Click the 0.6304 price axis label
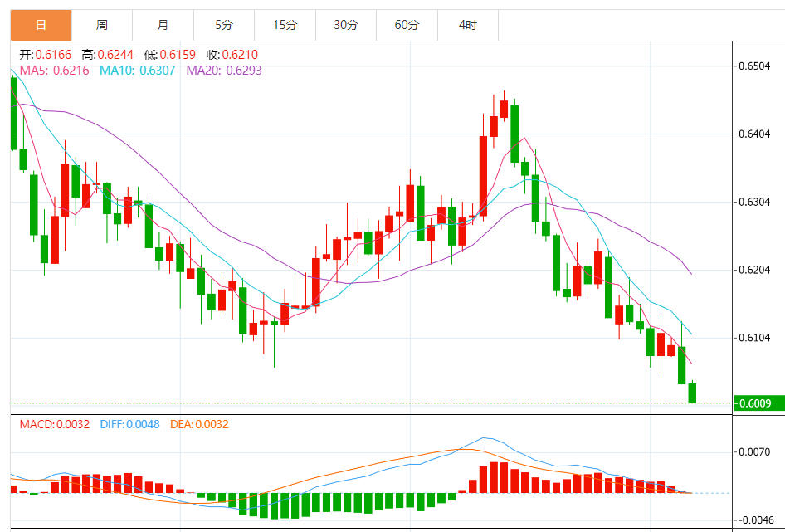 tap(754, 202)
